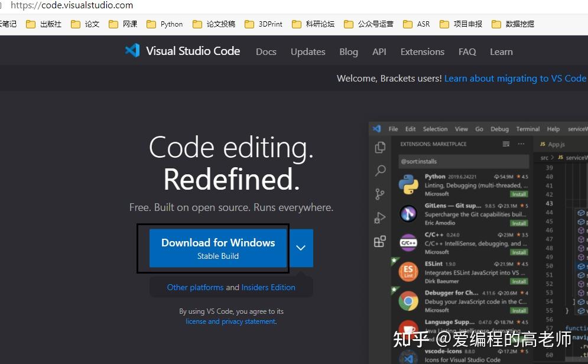Open Help menu in the editor preview
The height and width of the screenshot is (364, 588).
553,129
